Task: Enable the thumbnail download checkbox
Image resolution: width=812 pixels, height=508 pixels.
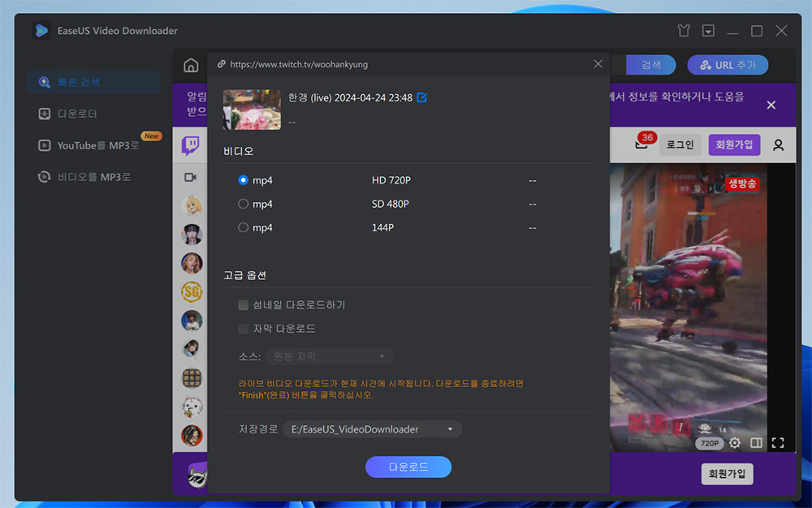Action: 243,304
